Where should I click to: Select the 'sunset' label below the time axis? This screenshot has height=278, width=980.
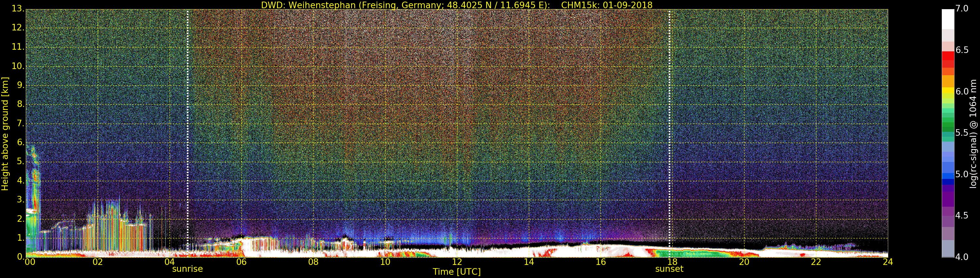[x=669, y=269]
